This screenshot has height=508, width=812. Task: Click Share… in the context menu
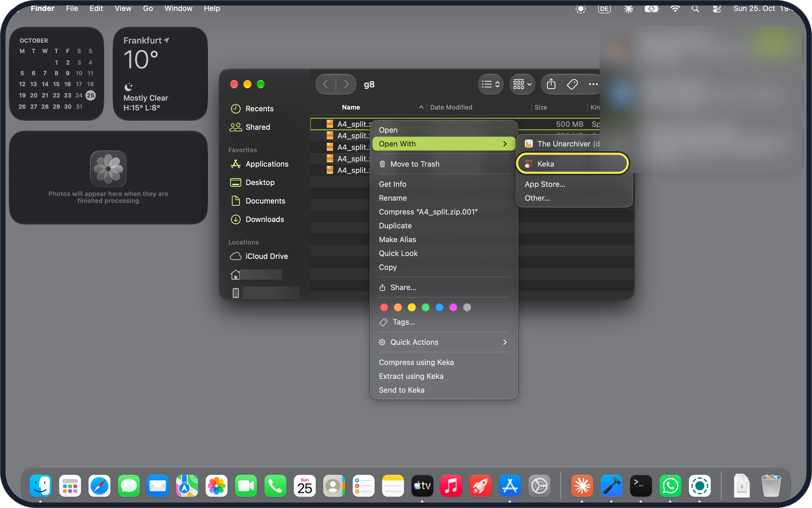pos(443,287)
